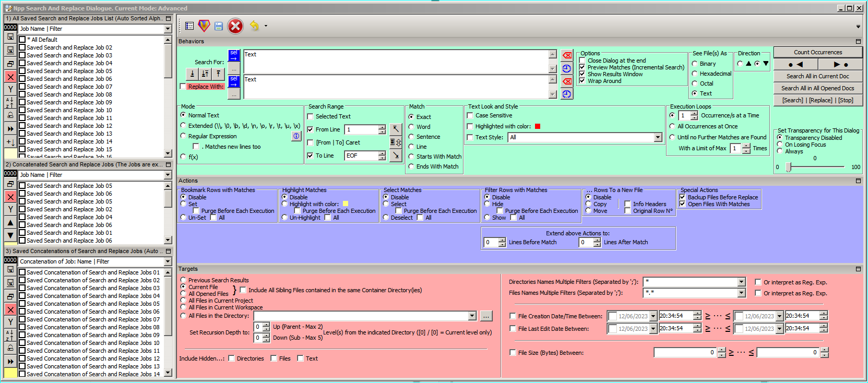868x383 pixels.
Task: Open Concatenation of Job Name Filter dropdown
Action: tap(168, 261)
